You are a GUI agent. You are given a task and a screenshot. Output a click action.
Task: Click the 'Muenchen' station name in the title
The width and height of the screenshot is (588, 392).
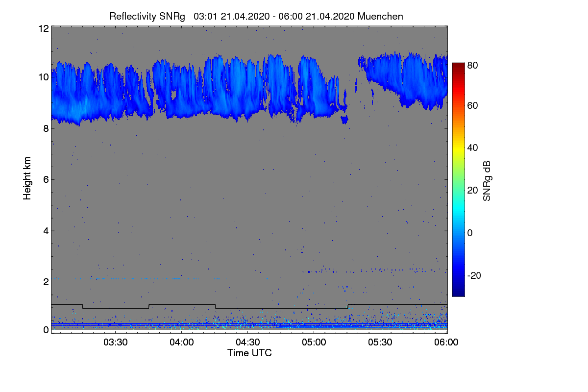pyautogui.click(x=381, y=16)
